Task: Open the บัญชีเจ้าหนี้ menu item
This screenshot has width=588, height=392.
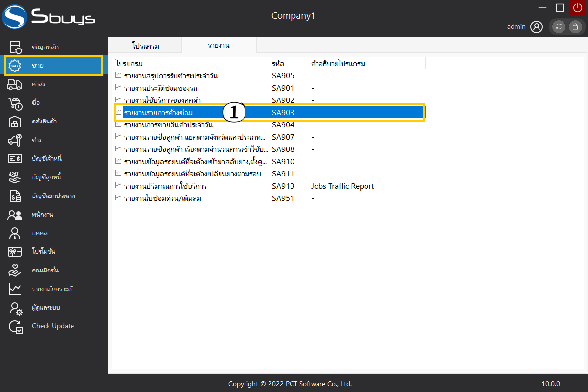Action: click(x=47, y=159)
